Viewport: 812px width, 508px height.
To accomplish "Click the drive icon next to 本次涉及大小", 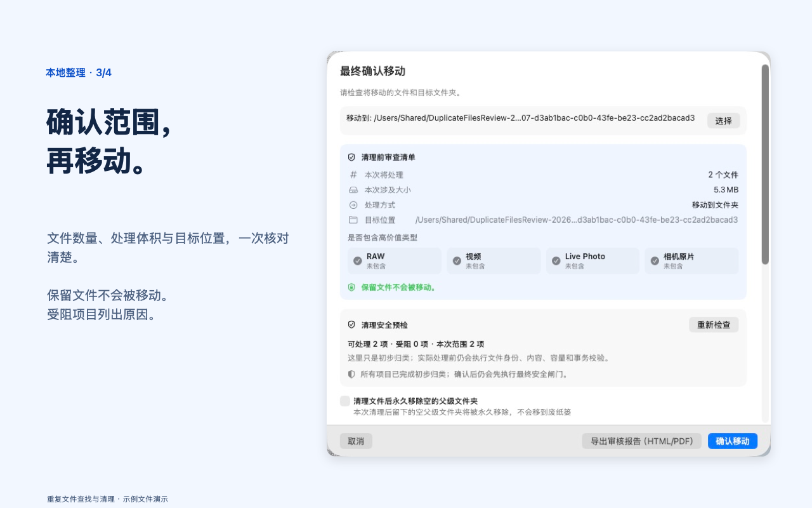I will coord(353,190).
